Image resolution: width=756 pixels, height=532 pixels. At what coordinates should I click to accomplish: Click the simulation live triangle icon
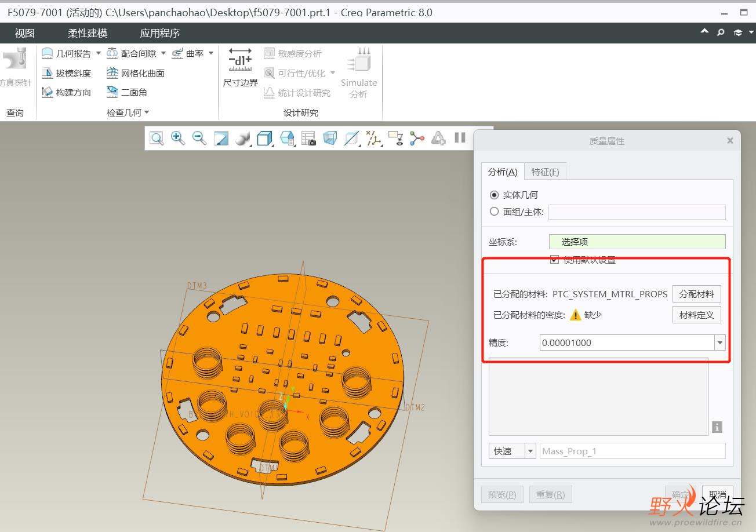pos(438,138)
